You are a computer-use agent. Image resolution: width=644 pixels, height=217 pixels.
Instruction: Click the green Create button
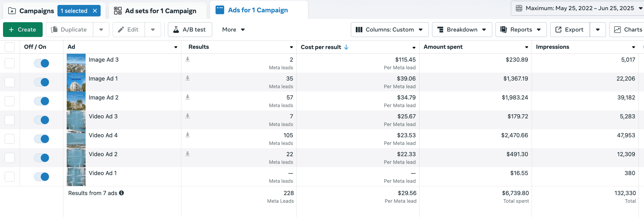[x=23, y=30]
